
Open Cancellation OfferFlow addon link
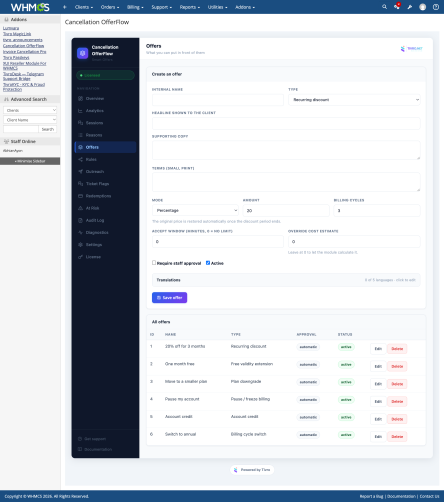pos(23,46)
